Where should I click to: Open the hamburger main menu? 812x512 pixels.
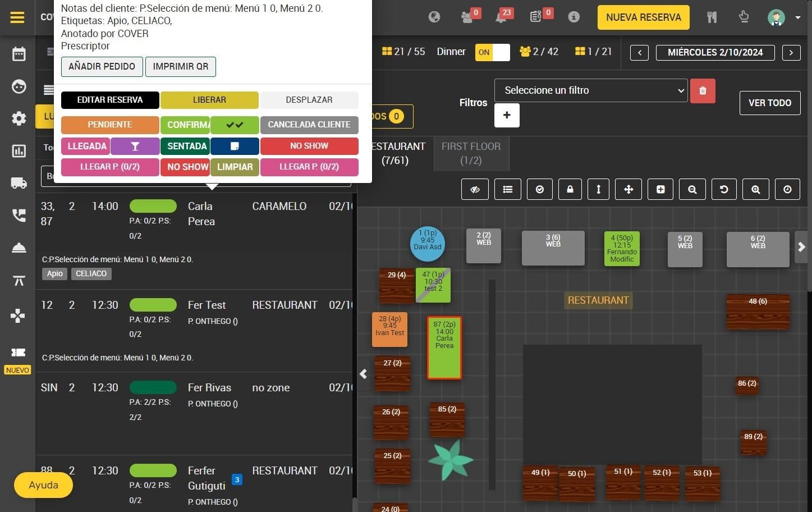coord(17,17)
